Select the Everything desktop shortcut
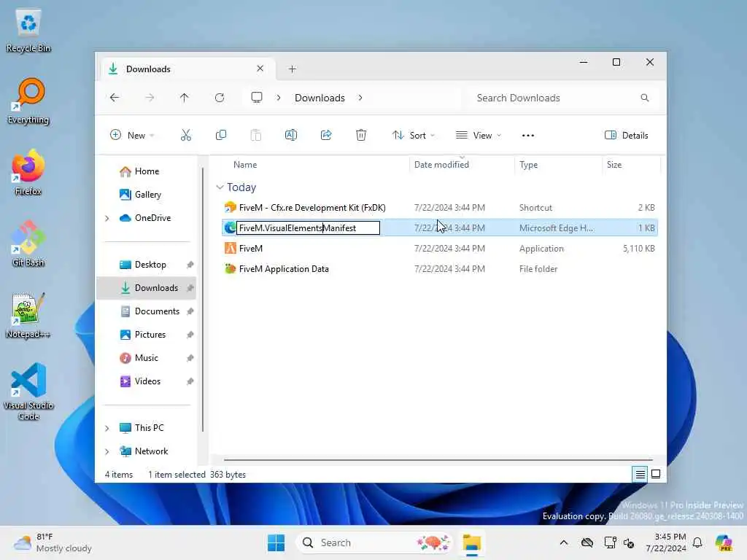Screen dimensions: 747x560 [x=28, y=101]
